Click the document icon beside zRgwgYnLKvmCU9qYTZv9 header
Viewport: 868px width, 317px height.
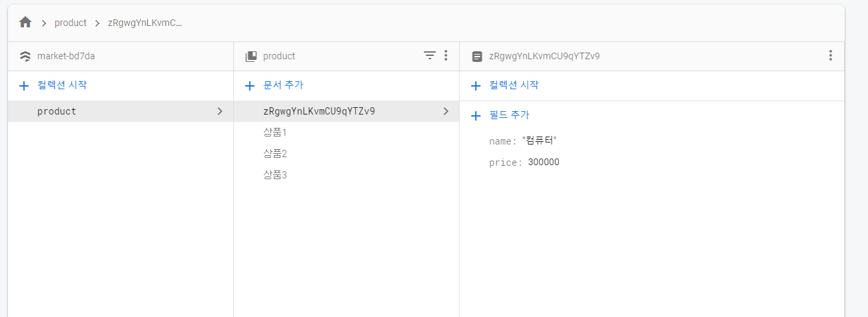click(x=476, y=57)
